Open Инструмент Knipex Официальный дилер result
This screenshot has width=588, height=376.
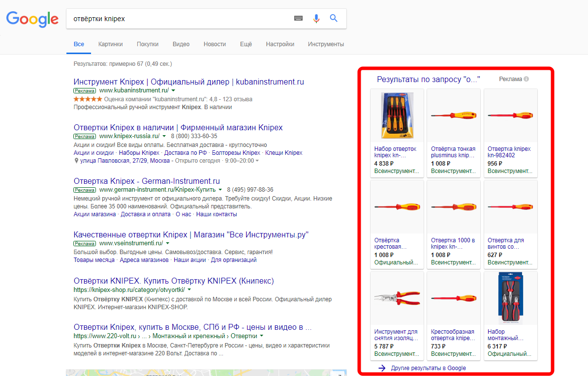tap(188, 82)
